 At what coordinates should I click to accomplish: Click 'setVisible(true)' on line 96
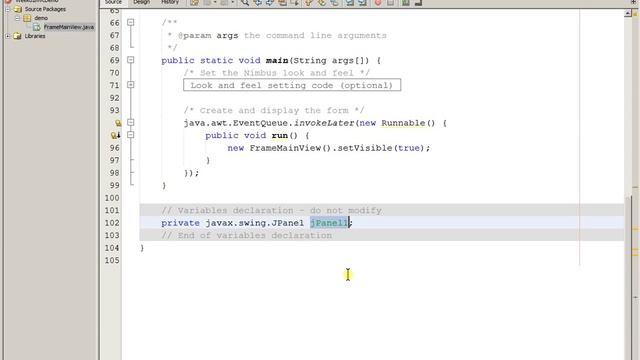(x=381, y=148)
